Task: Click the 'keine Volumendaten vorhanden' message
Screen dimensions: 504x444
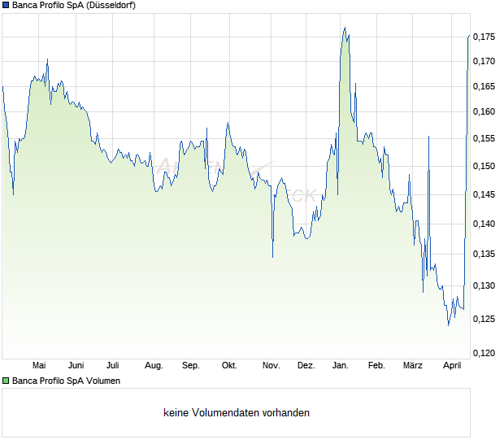Action: pos(237,412)
